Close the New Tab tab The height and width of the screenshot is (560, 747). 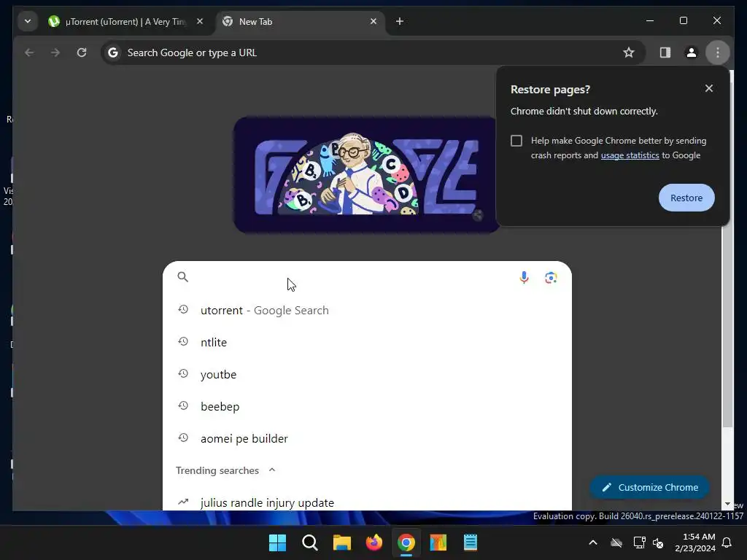tap(373, 21)
